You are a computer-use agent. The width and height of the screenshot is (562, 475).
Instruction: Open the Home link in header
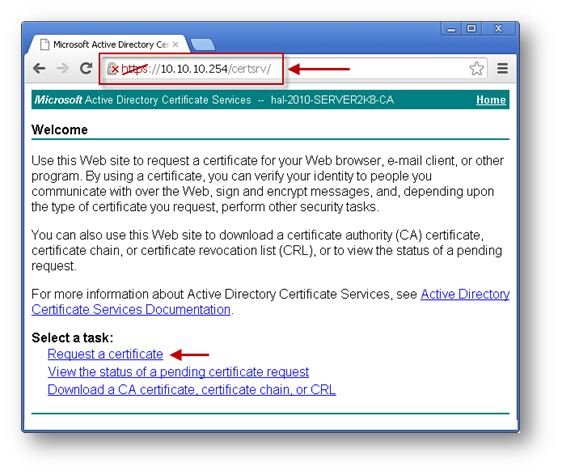pos(491,100)
